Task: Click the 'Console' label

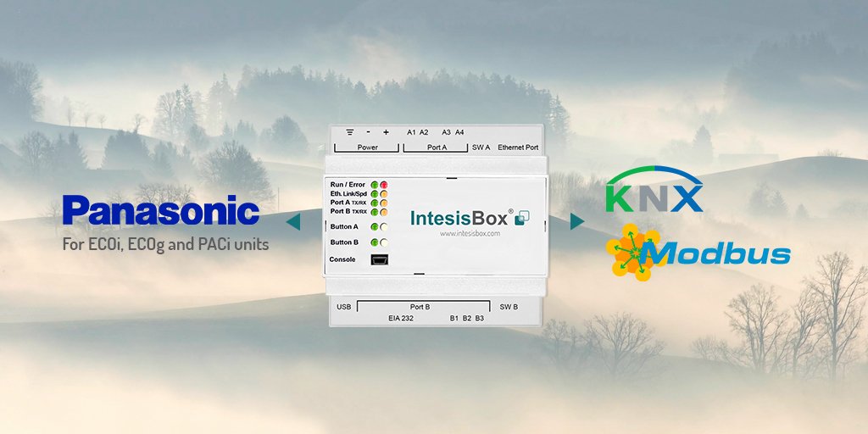Action: [x=342, y=259]
